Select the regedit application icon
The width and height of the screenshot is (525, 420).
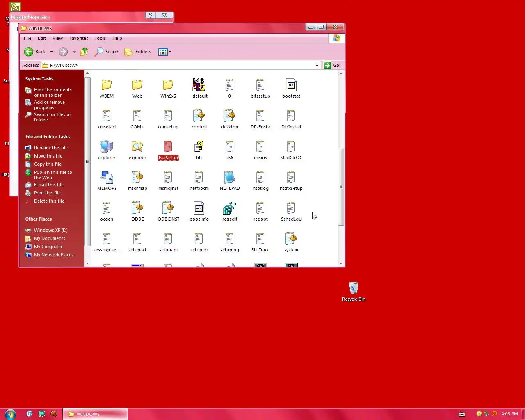click(230, 208)
